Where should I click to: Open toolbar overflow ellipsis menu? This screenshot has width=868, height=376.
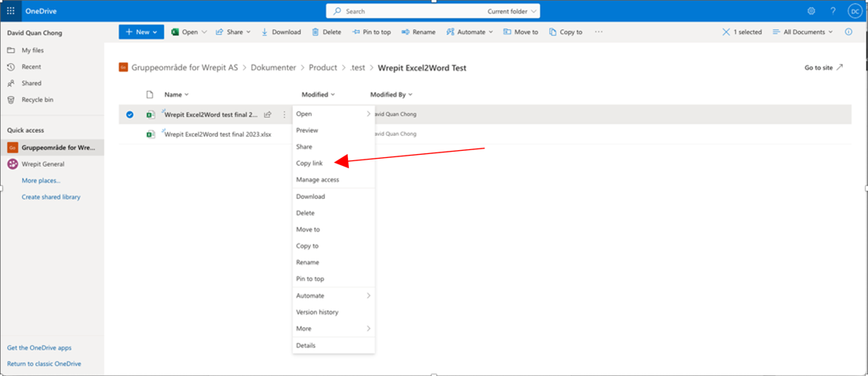[598, 32]
